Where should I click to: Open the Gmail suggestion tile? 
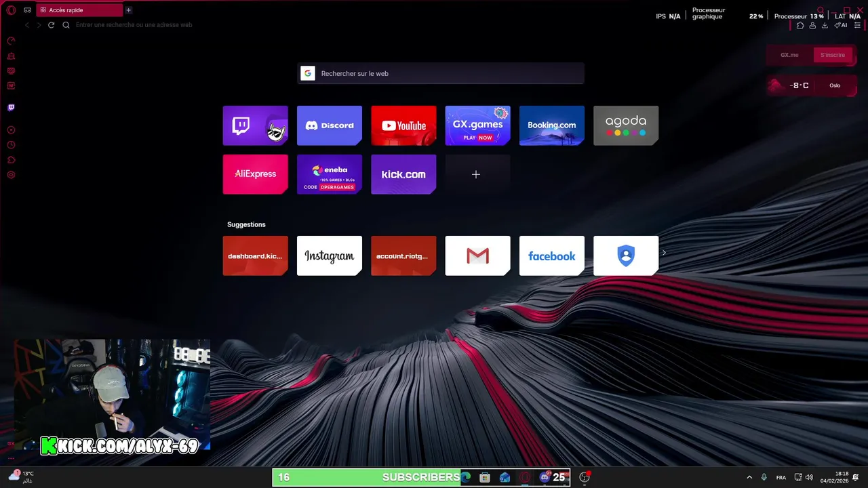pyautogui.click(x=477, y=256)
